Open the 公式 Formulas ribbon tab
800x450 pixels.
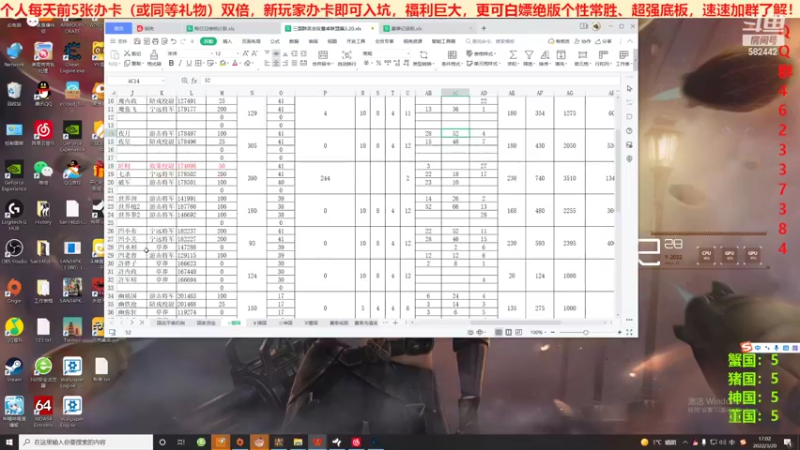tap(275, 41)
